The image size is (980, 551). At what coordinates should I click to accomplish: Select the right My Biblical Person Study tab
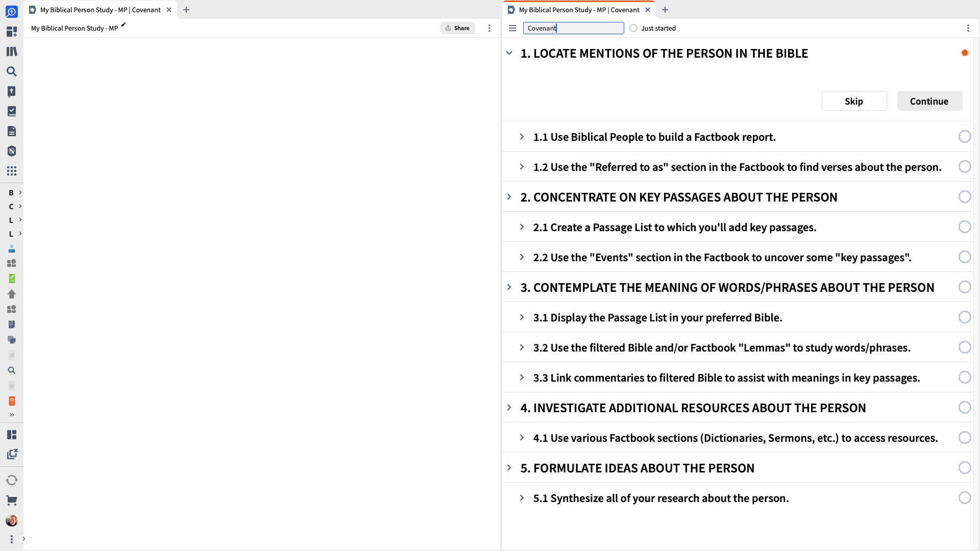[579, 10]
